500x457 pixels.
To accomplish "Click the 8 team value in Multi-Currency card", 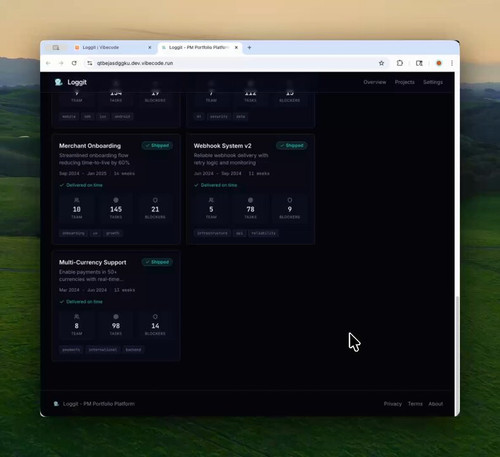I will point(77,326).
